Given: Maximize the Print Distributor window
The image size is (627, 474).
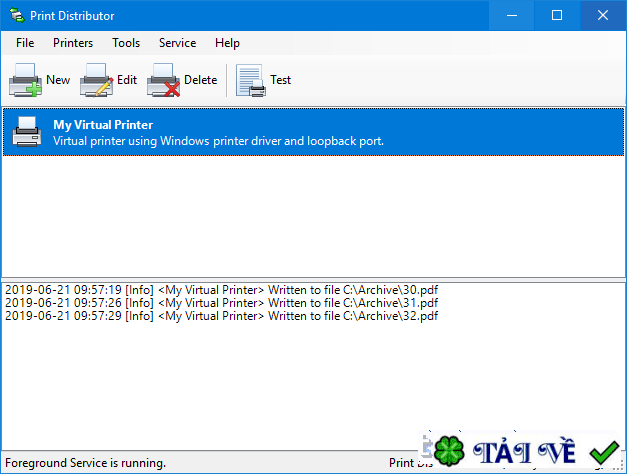Looking at the screenshot, I should (557, 16).
